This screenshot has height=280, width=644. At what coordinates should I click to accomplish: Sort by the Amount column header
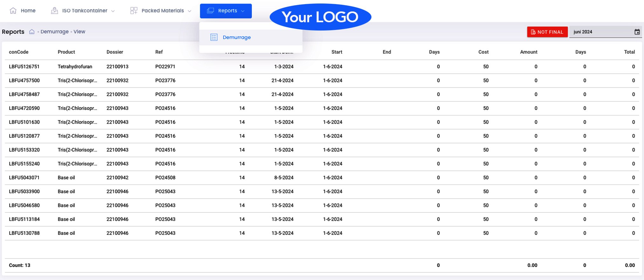[x=529, y=52]
